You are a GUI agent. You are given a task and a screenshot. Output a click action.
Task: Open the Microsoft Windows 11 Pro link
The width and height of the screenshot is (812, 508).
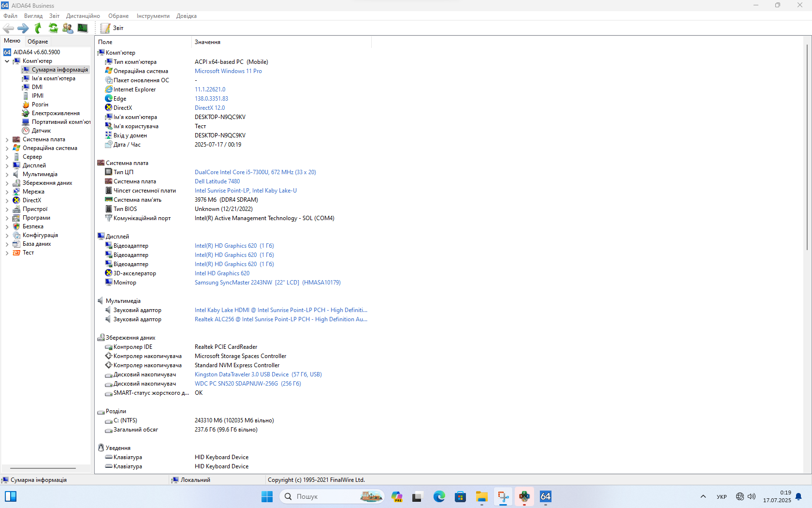coord(228,71)
